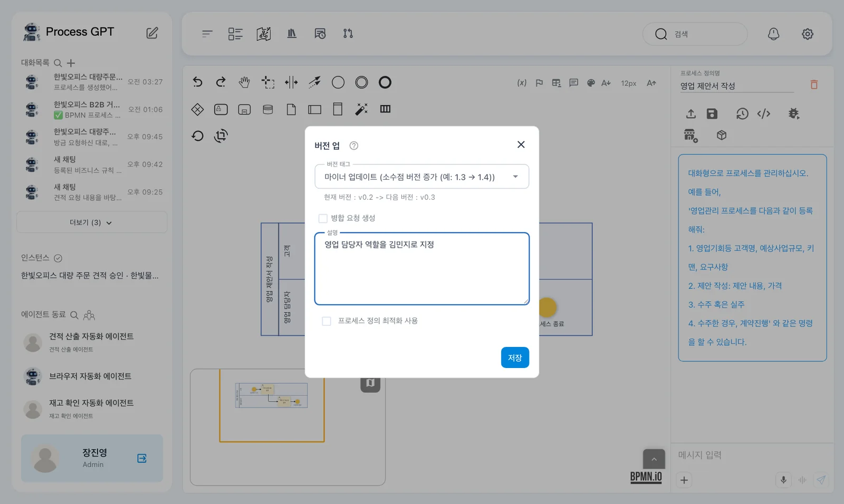Click the bug debug icon
The width and height of the screenshot is (844, 504).
(x=793, y=113)
